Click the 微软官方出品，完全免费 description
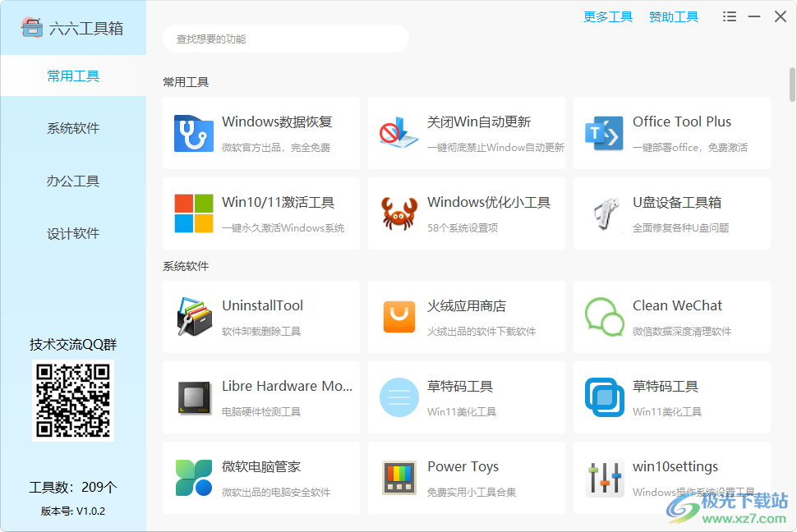Screen dimensions: 797x532 point(276,147)
